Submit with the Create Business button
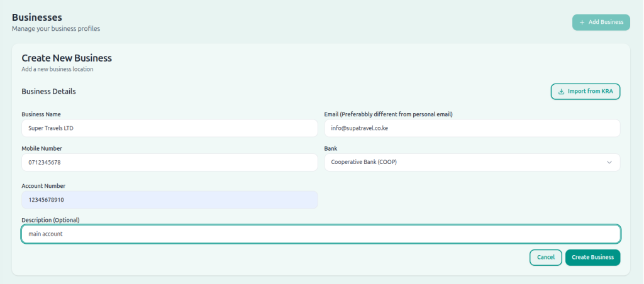Image resolution: width=644 pixels, height=284 pixels. pos(592,258)
